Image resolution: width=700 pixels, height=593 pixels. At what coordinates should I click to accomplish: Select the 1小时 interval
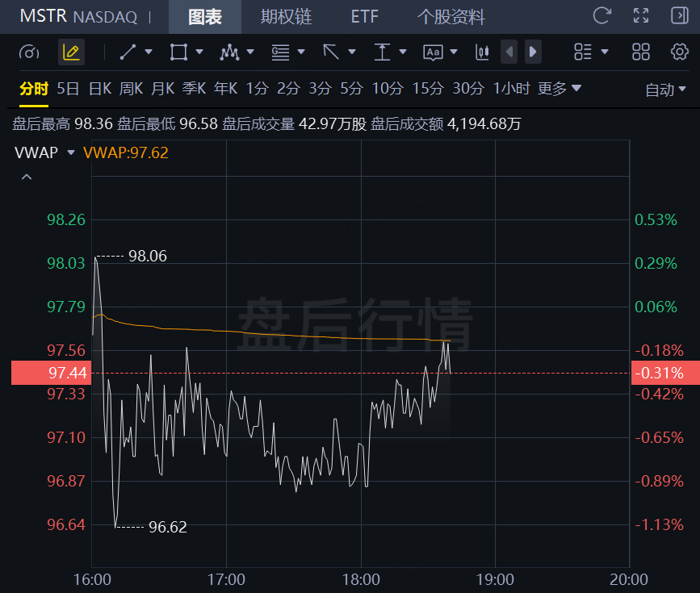coord(511,89)
